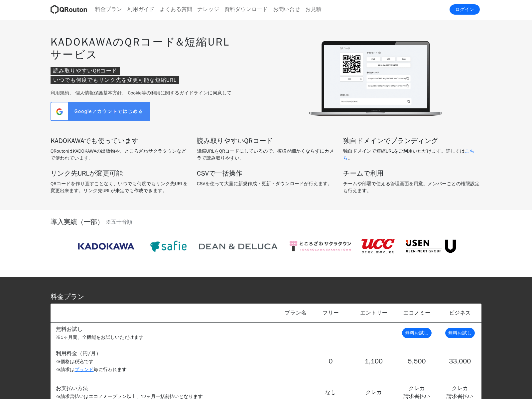Click the 利用料金（円/月） row label
Image resolution: width=532 pixels, height=399 pixels.
click(78, 353)
